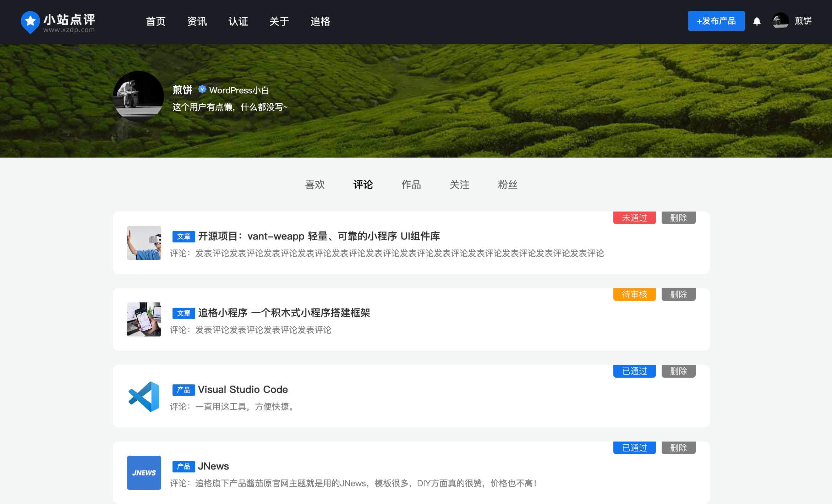832x504 pixels.
Task: Open article 开源项目：vant-weapp title
Action: [319, 236]
